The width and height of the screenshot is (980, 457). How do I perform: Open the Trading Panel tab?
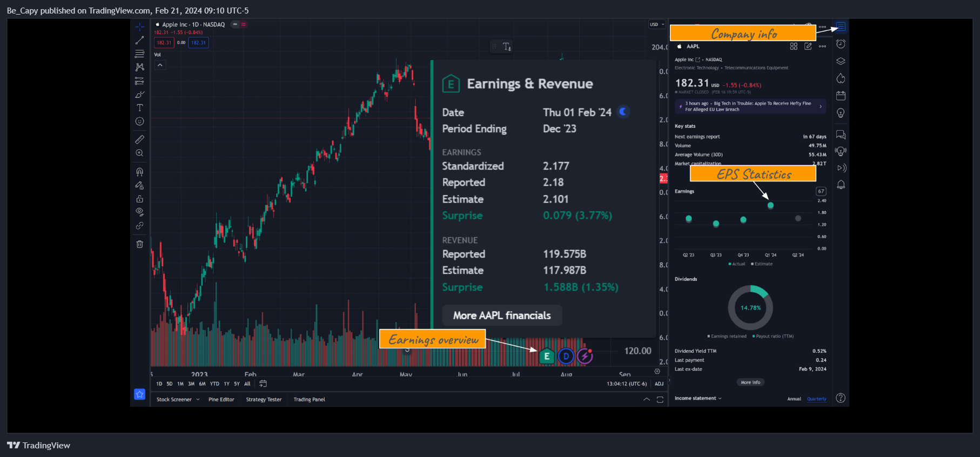tap(309, 400)
